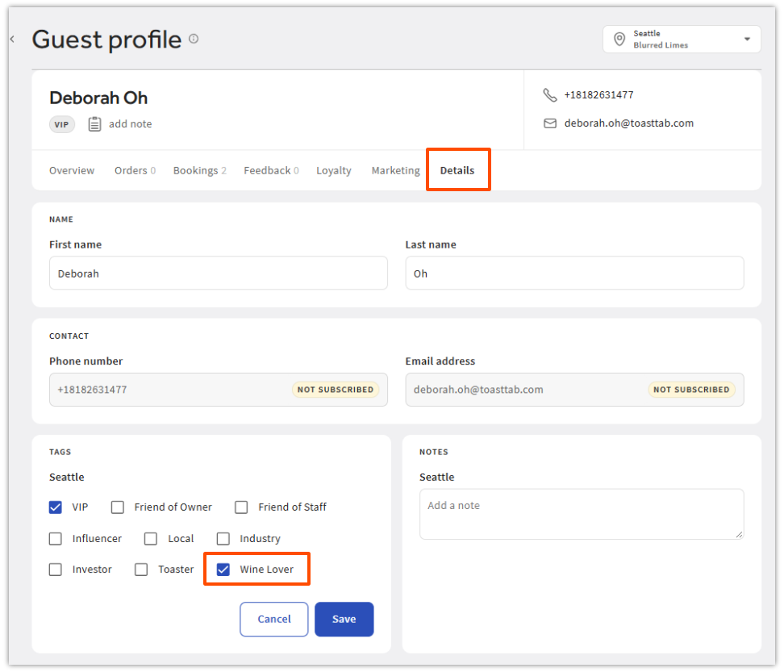Enable the Influencer tag checkbox

tap(56, 539)
